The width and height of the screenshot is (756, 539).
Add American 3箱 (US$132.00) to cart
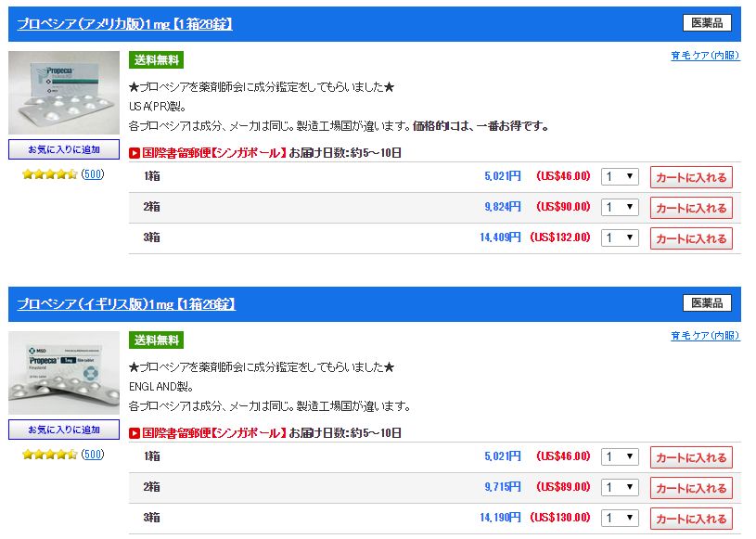click(x=691, y=238)
